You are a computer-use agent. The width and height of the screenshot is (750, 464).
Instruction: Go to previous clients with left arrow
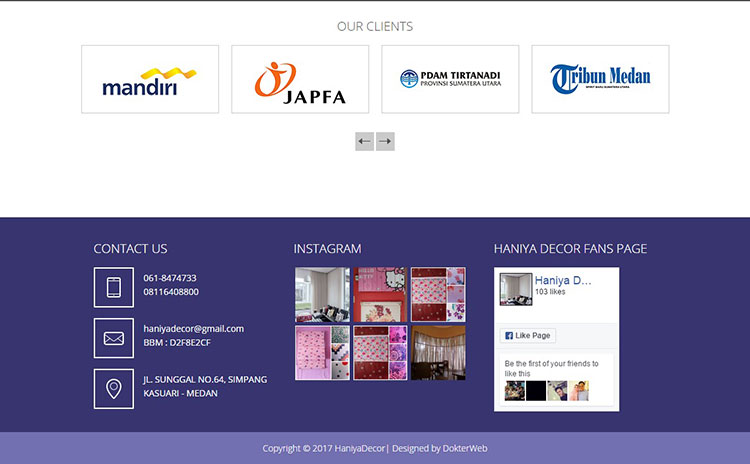[364, 141]
